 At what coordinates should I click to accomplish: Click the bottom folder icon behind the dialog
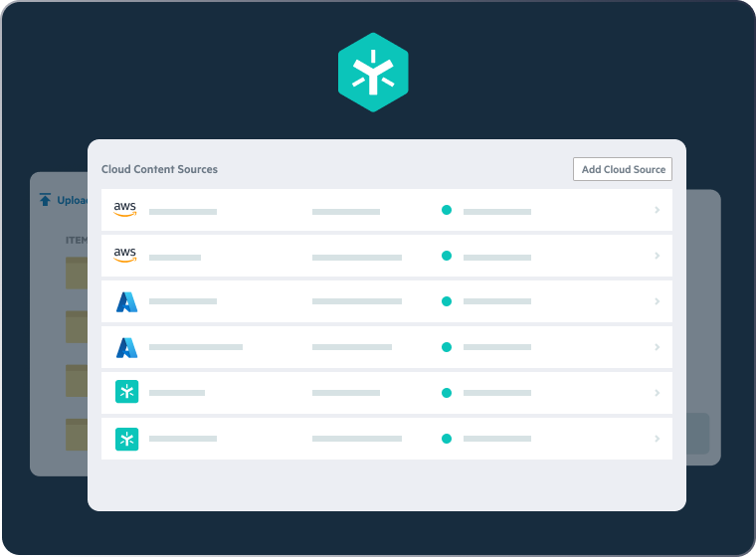[77, 435]
